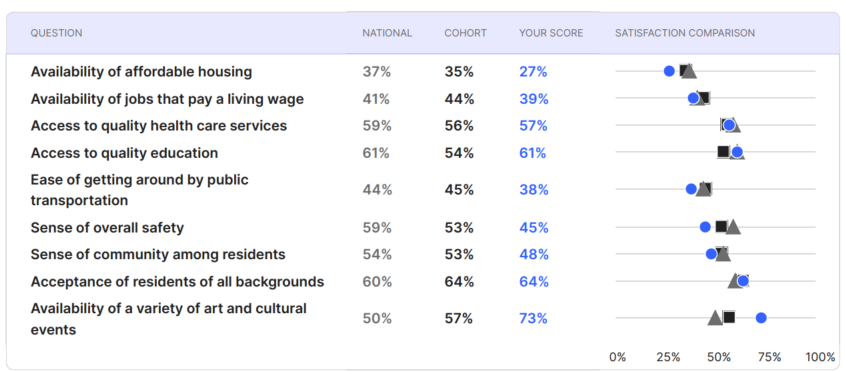Click the blue dot for acceptance of all backgrounds

(x=743, y=280)
